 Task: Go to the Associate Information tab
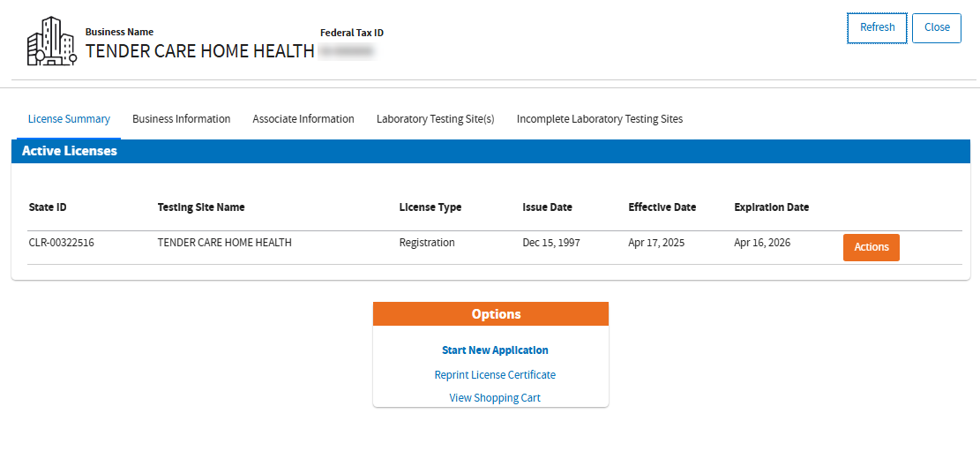[x=303, y=119]
